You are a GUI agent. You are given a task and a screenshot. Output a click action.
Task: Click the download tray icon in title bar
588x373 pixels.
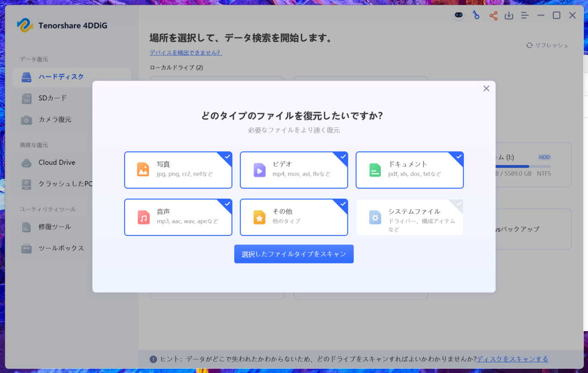tap(509, 16)
